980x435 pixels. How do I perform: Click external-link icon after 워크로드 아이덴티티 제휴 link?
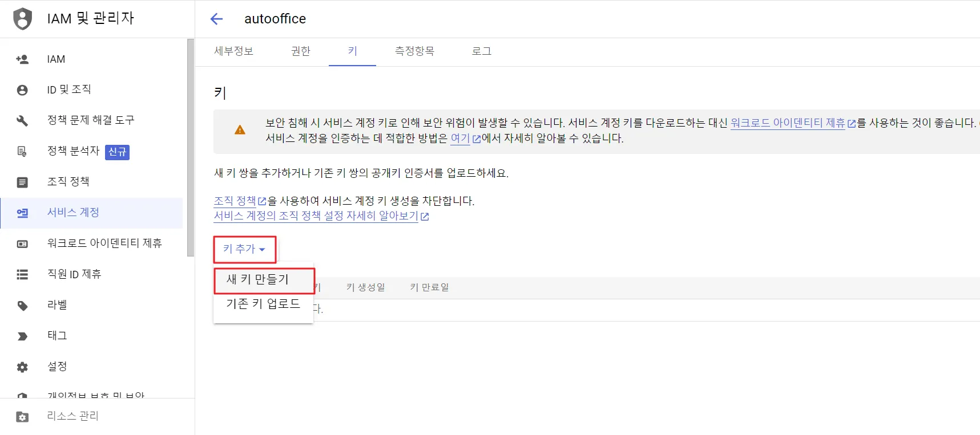(852, 123)
